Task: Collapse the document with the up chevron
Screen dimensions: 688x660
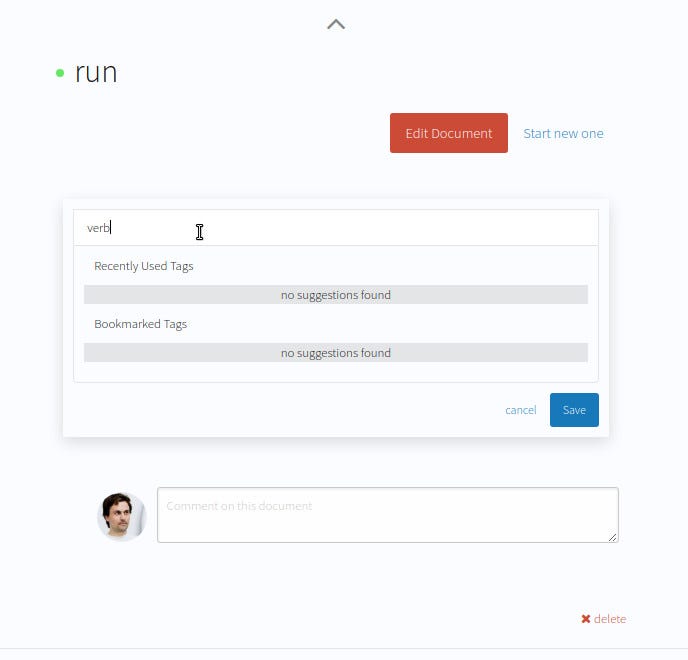Action: click(x=336, y=24)
